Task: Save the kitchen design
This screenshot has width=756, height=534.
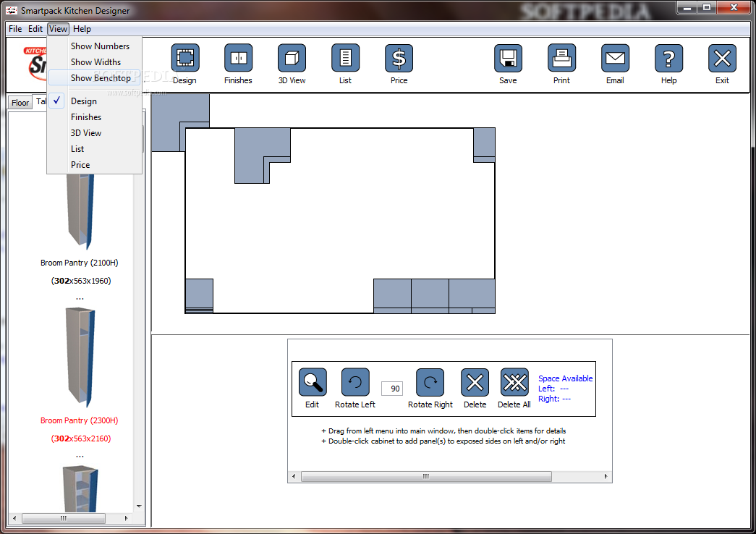Action: (508, 59)
